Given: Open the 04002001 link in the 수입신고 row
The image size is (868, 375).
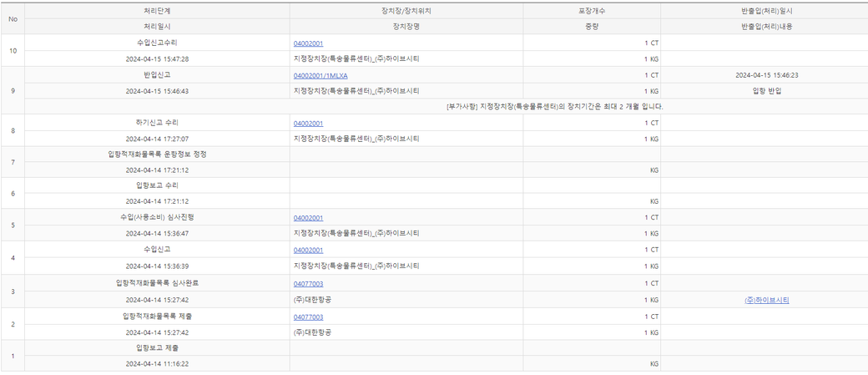Looking at the screenshot, I should click(308, 250).
